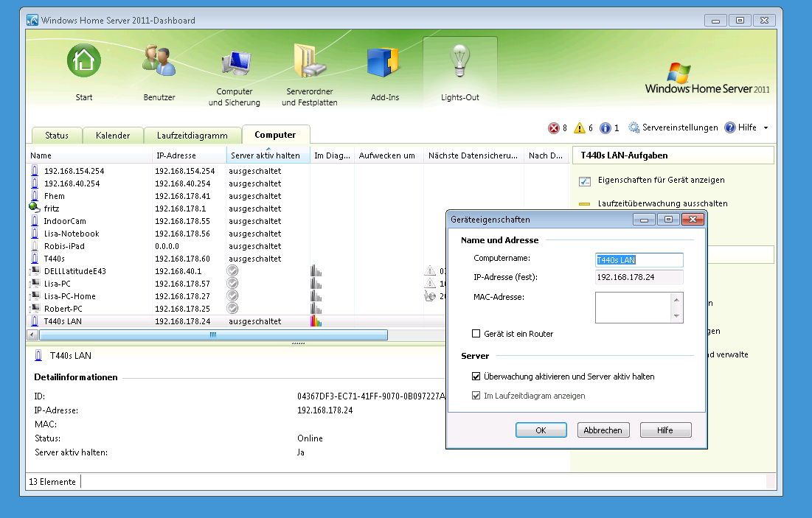Click Eigenschaften für Gerät anzeigen task
Viewport: 812px width, 518px height.
661,180
